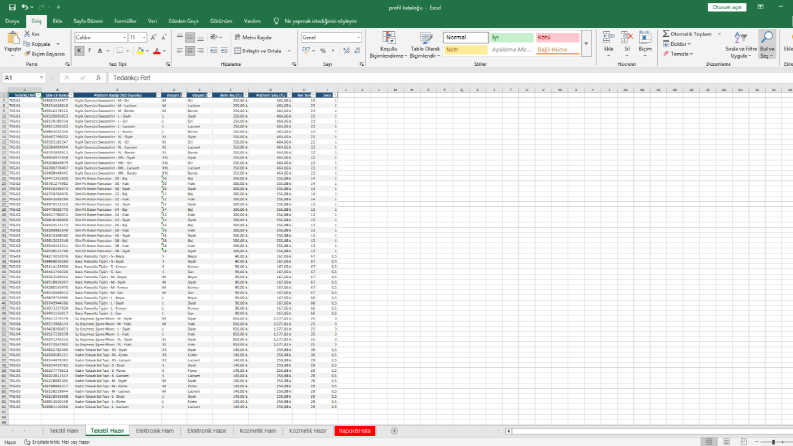Decrease the decimal places
Screen dimensions: 793x446
[x=357, y=51]
